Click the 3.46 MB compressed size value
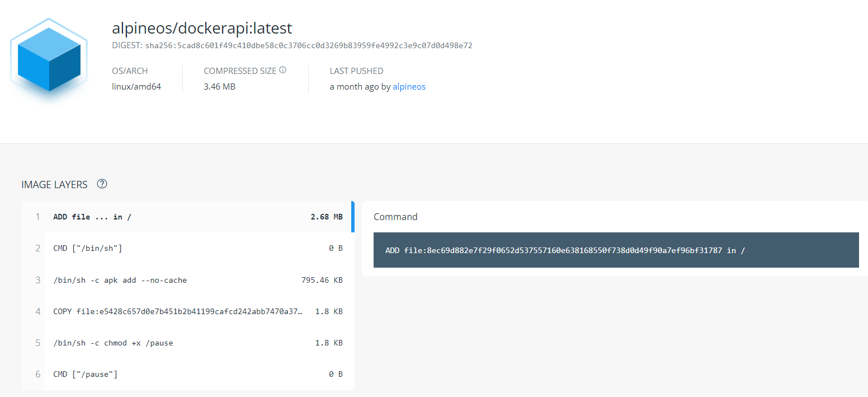The image size is (868, 397). click(x=219, y=87)
